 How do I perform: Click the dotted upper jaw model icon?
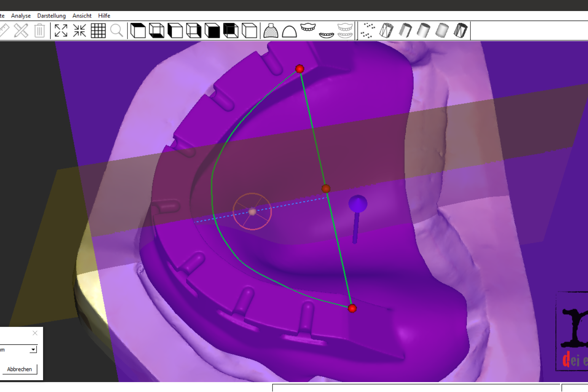271,30
